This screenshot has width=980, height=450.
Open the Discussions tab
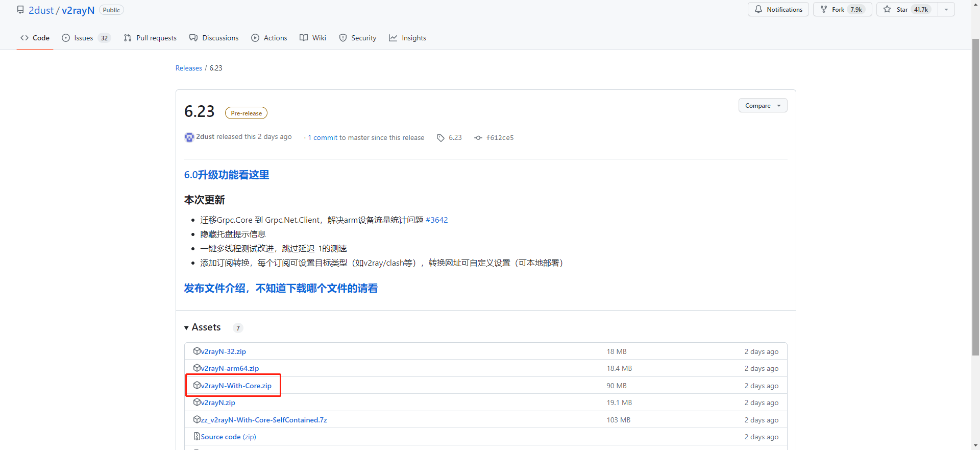coord(214,38)
